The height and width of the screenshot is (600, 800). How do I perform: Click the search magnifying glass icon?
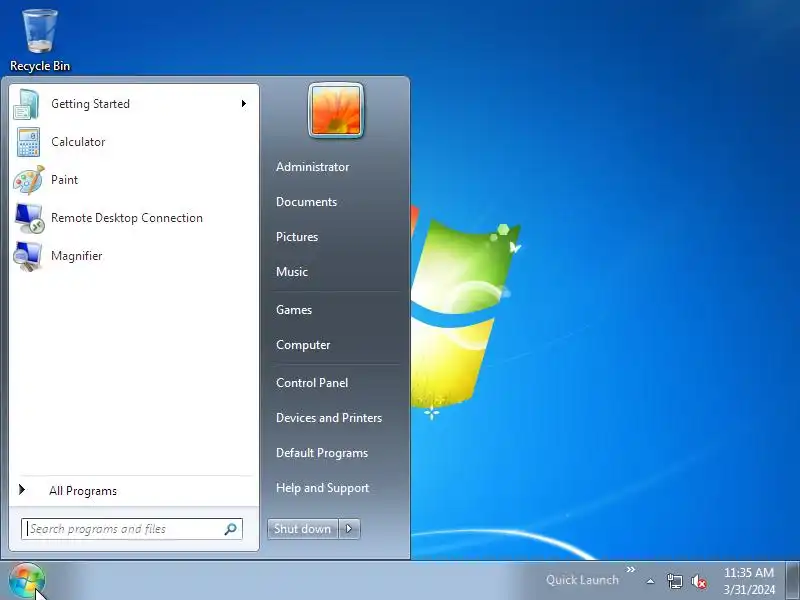pyautogui.click(x=231, y=529)
